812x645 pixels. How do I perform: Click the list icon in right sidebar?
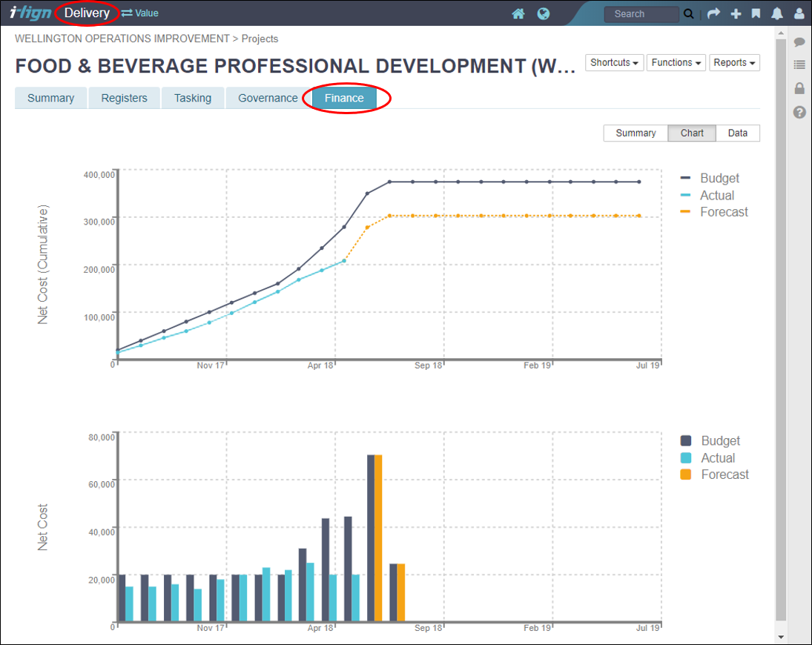pyautogui.click(x=799, y=64)
